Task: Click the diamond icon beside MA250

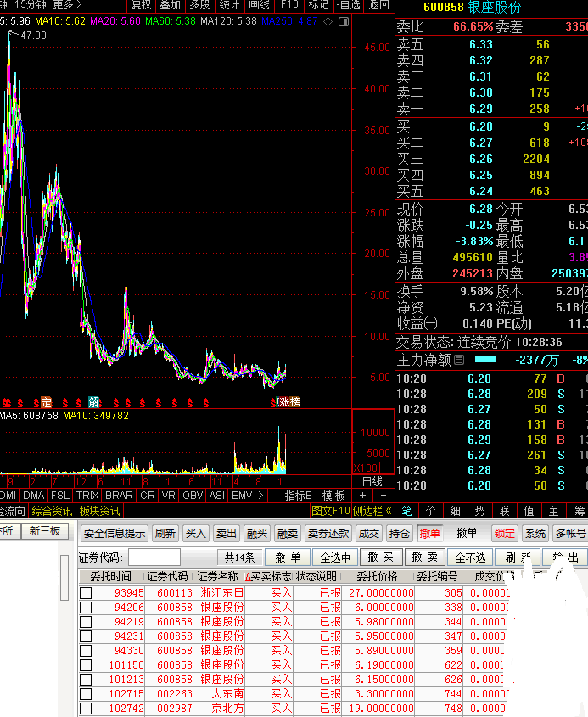Action: [328, 21]
